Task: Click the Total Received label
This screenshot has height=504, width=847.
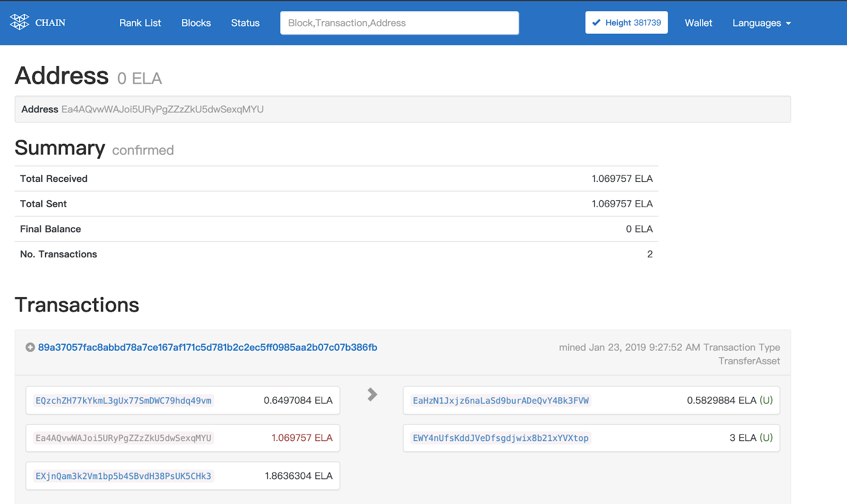Action: click(x=53, y=179)
